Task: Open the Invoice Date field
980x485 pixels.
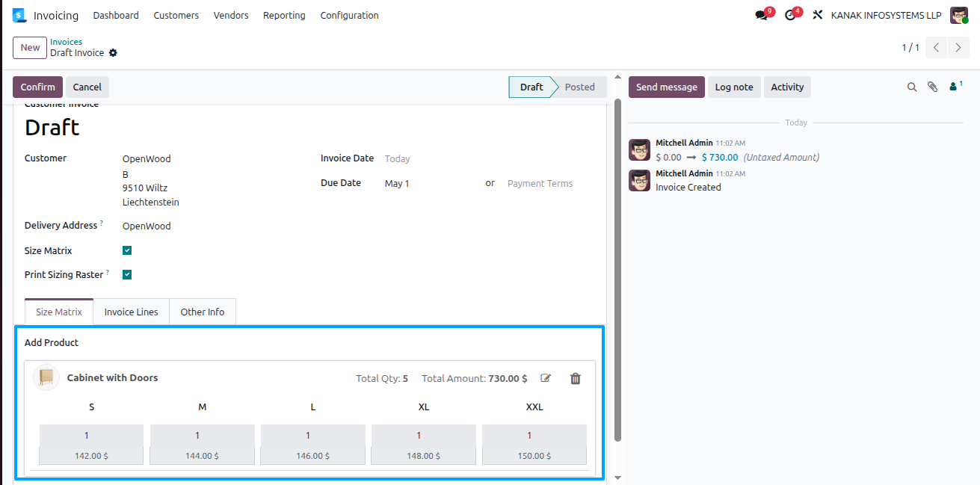Action: click(397, 158)
